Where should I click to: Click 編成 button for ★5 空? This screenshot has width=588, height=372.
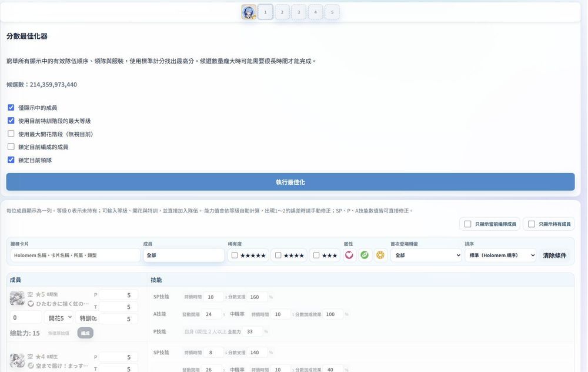[85, 333]
